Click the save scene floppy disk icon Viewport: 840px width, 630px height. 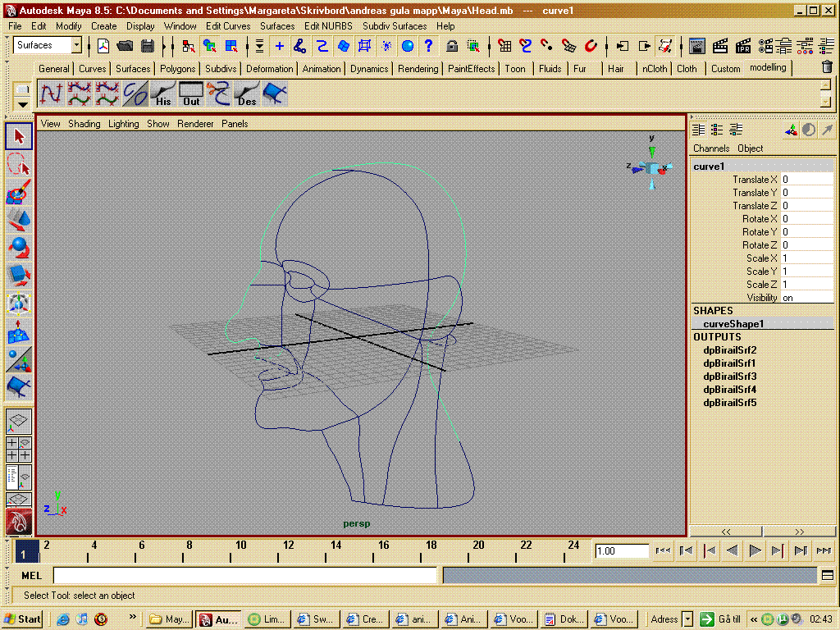click(x=148, y=46)
